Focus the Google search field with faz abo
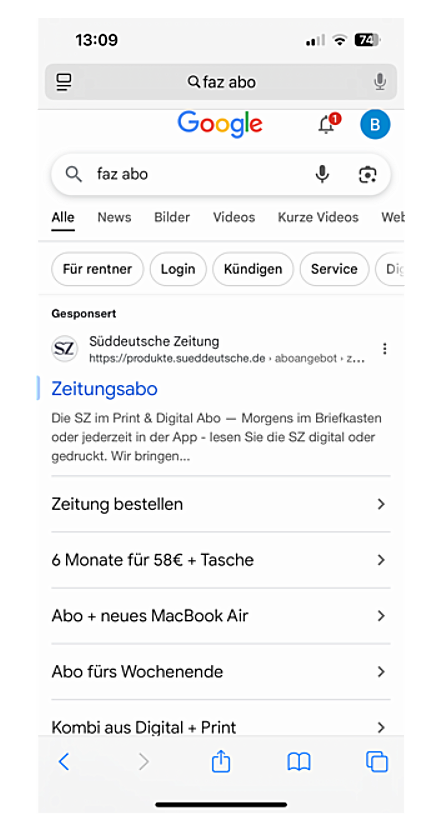This screenshot has width=436, height=827. click(x=200, y=174)
